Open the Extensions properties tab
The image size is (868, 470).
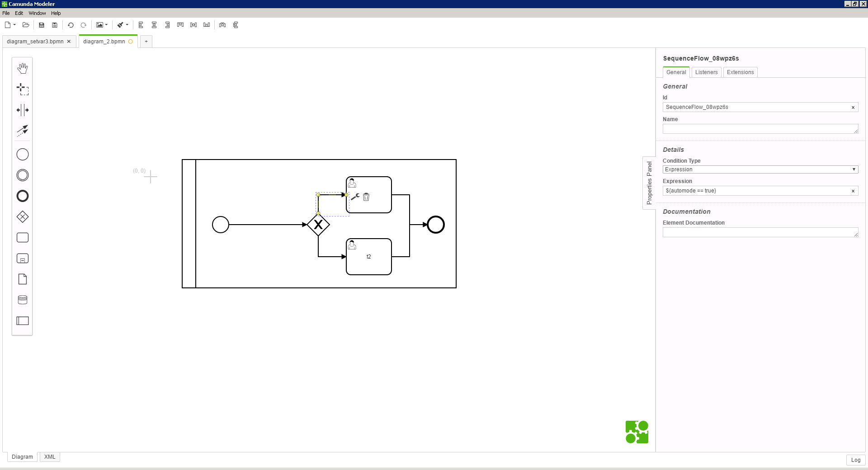point(740,72)
